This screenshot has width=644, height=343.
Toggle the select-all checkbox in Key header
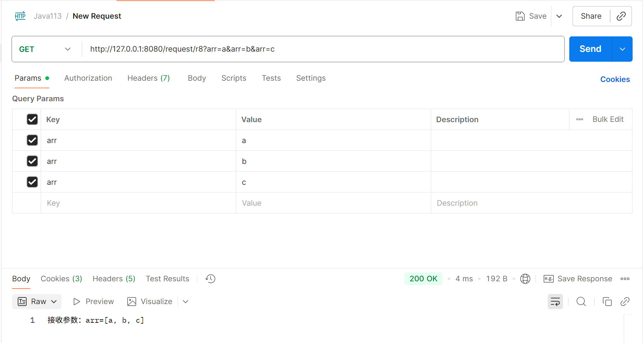32,119
